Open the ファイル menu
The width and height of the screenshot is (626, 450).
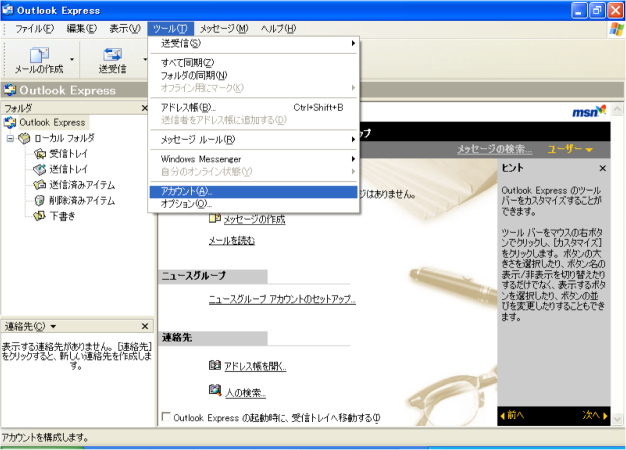click(x=35, y=29)
